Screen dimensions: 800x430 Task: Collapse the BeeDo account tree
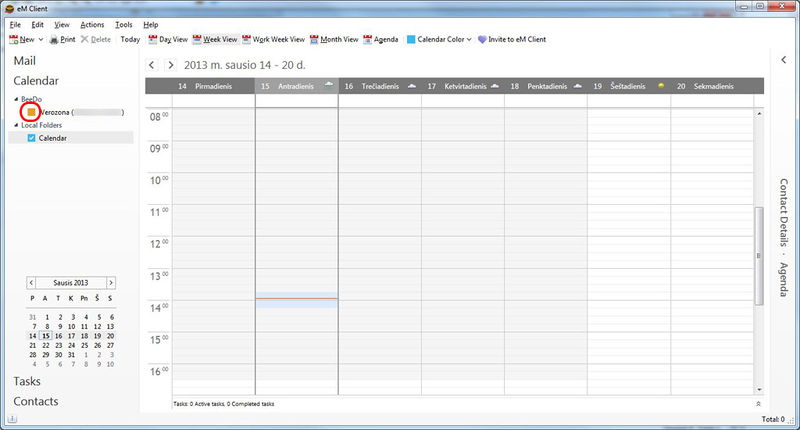pos(16,99)
